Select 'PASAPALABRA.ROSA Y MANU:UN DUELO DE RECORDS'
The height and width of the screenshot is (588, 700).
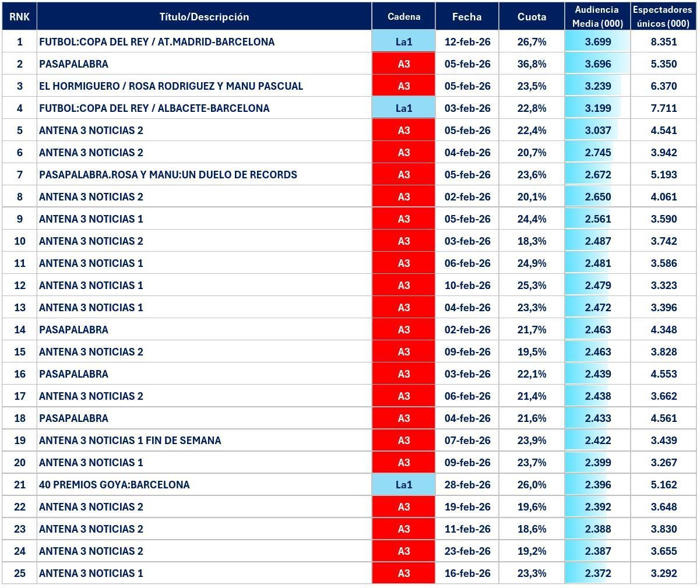[168, 175]
